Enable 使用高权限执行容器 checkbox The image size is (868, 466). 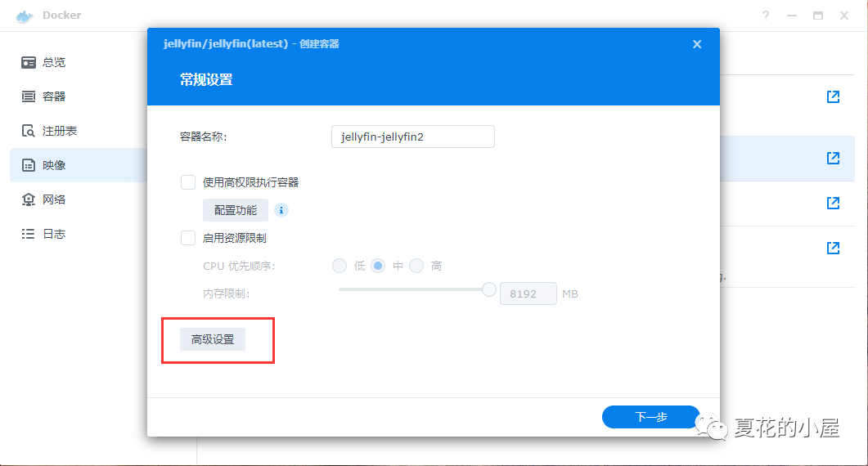[188, 182]
